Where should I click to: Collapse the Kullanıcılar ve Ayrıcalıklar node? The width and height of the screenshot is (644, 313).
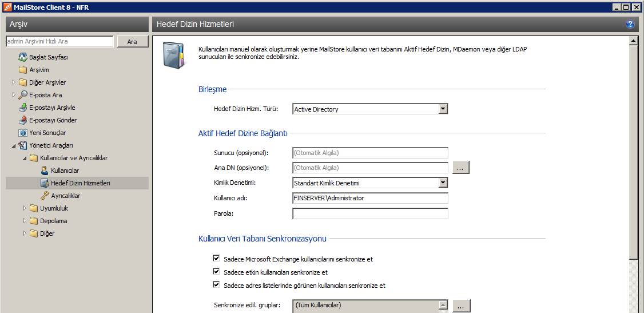click(x=25, y=158)
